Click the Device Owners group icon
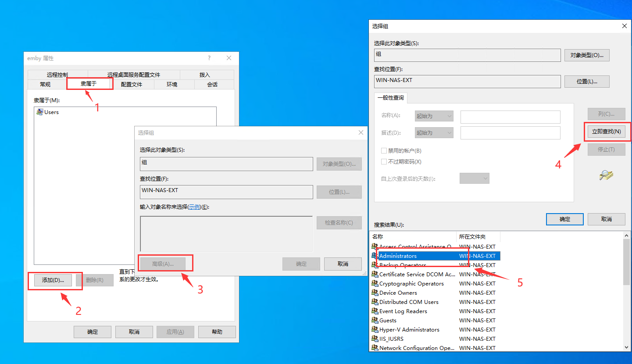This screenshot has height=364, width=632. coord(375,293)
